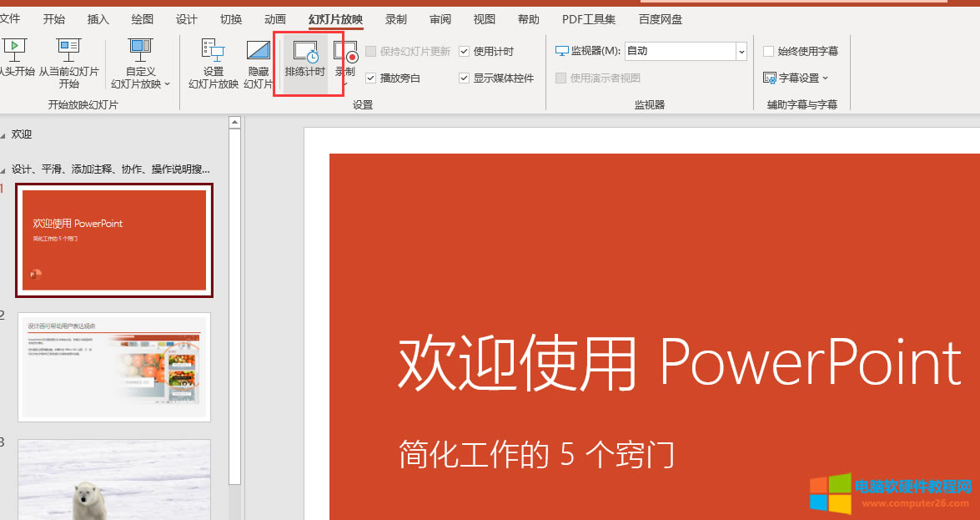Enable Always Use Subtitles (始终使用字幕) checkbox
The image size is (980, 520).
768,52
